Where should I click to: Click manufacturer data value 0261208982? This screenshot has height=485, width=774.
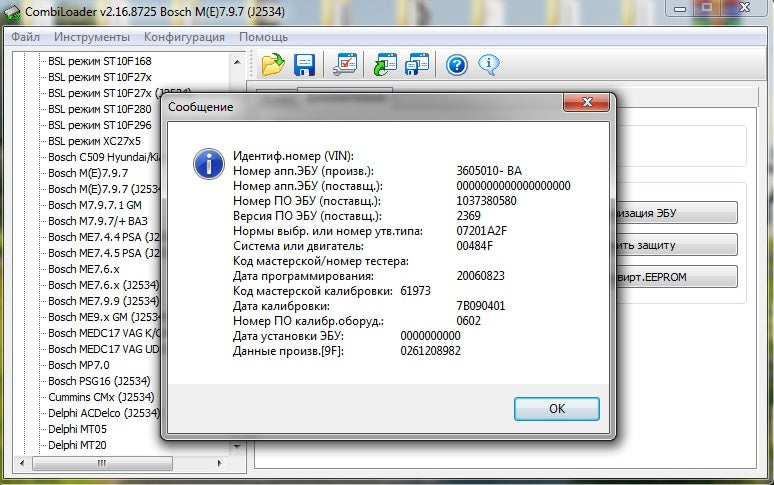[430, 351]
